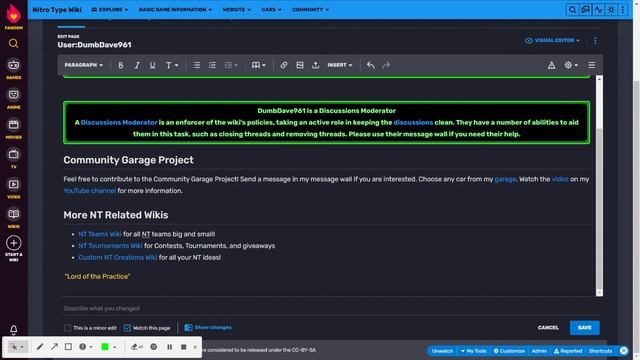640x360 pixels.
Task: Open the Paragraph format dropdown
Action: 84,65
